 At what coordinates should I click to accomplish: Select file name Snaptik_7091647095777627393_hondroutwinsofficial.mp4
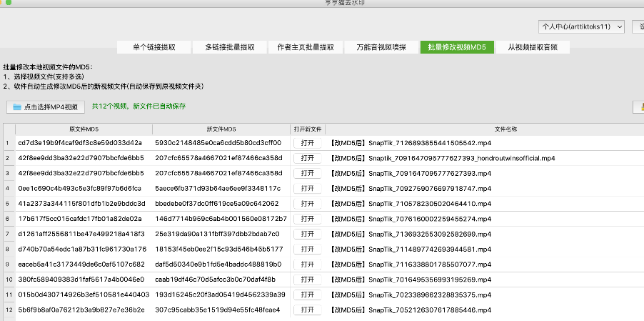click(462, 158)
